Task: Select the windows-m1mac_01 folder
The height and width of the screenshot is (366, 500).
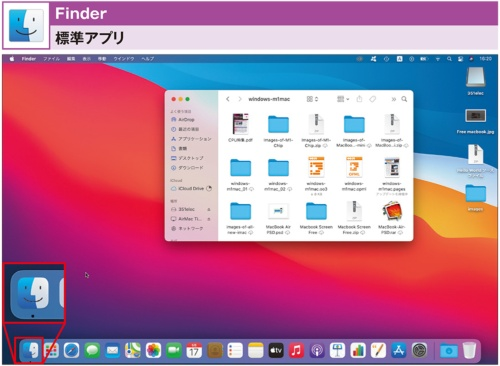Action: pyautogui.click(x=240, y=174)
